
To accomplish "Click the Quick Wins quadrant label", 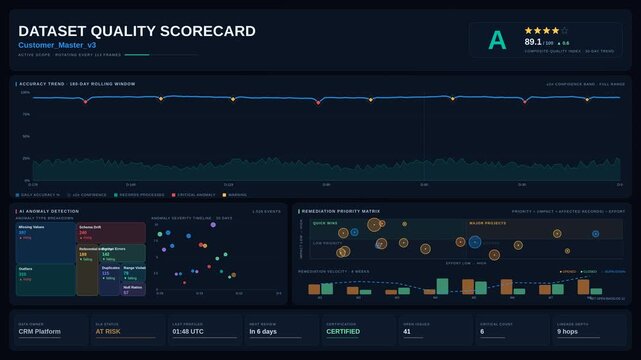I will [x=325, y=223].
